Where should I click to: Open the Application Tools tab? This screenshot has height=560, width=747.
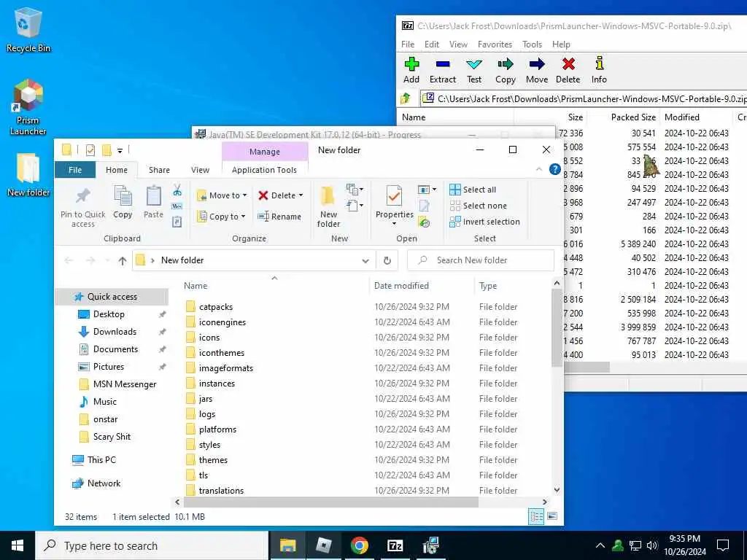264,170
